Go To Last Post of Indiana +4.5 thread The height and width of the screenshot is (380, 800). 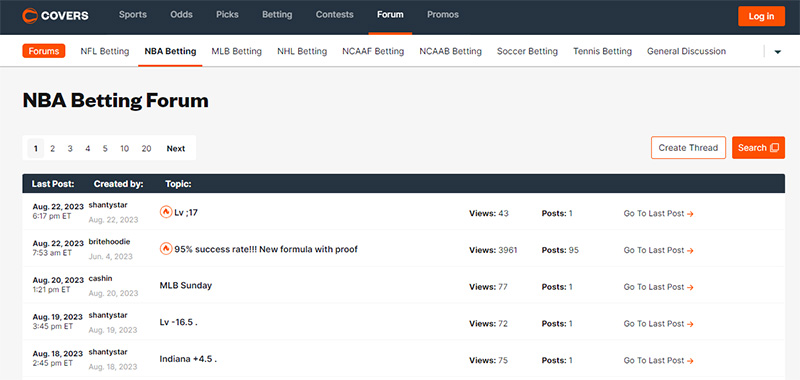[658, 360]
